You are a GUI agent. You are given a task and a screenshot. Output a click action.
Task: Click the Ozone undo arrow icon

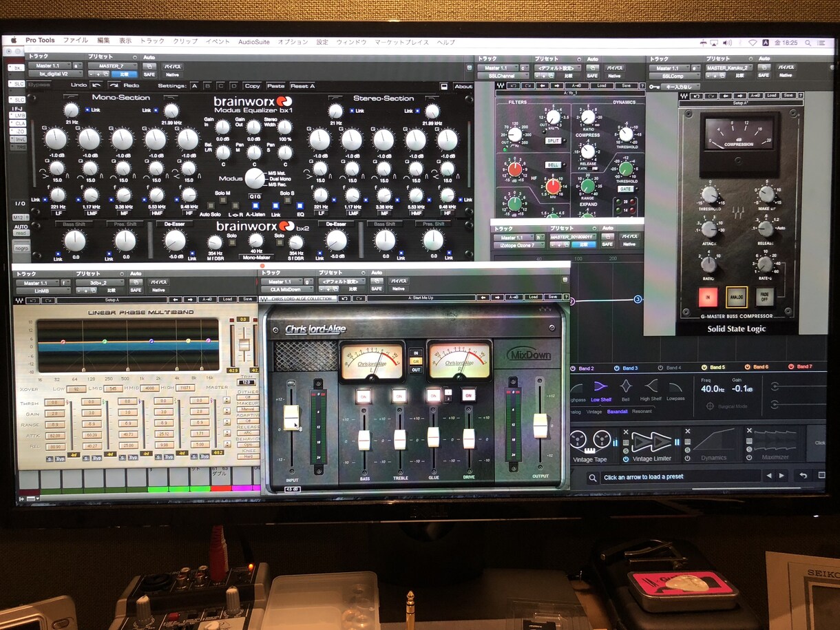(x=803, y=476)
